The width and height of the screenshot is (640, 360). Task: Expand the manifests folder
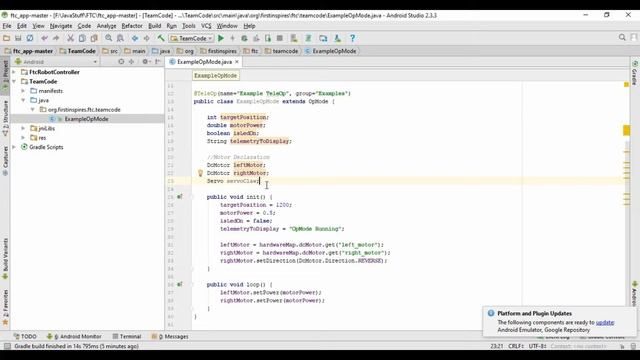(x=23, y=91)
